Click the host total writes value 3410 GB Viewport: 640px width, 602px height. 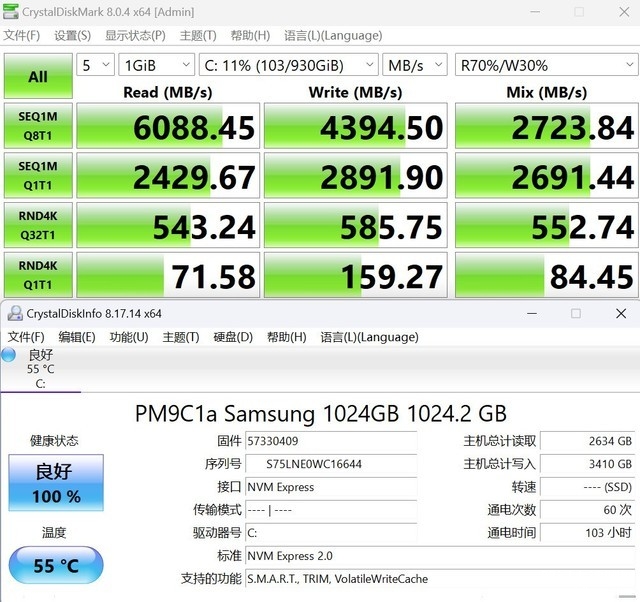point(587,464)
